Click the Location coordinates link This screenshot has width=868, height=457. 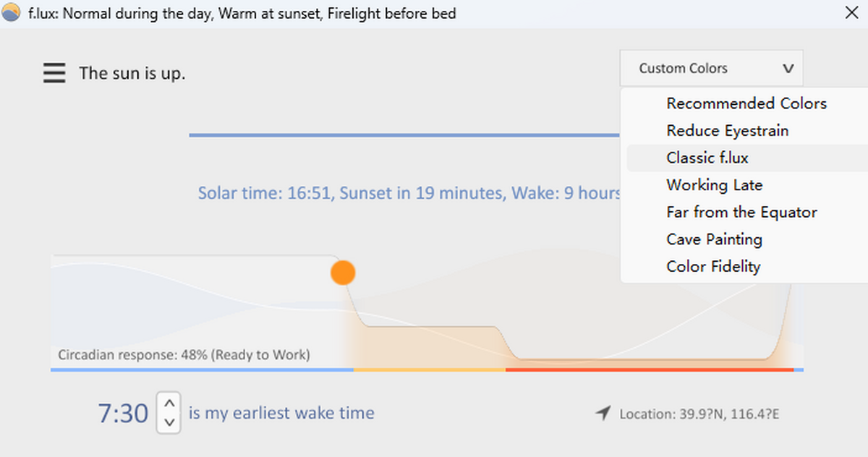pyautogui.click(x=699, y=414)
